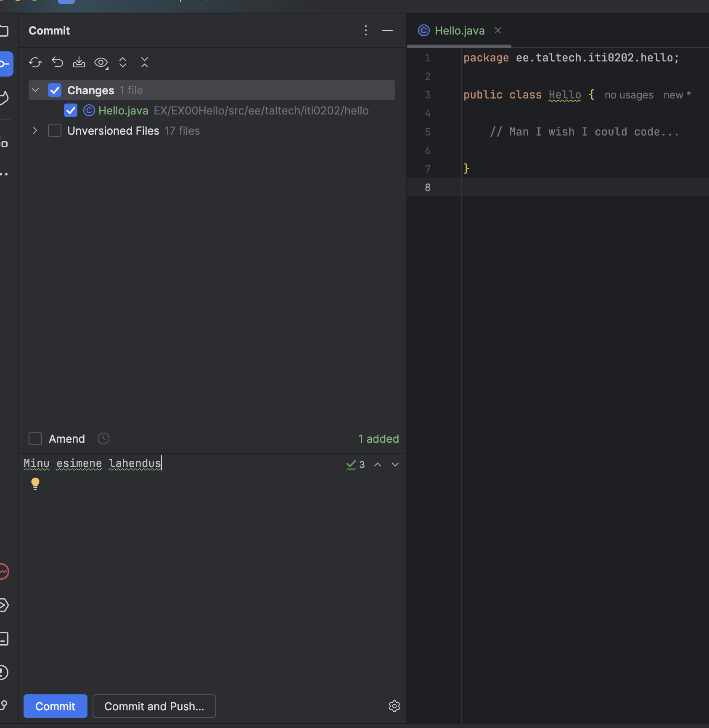
Task: Expand the Unversioned Files section
Action: coord(35,130)
